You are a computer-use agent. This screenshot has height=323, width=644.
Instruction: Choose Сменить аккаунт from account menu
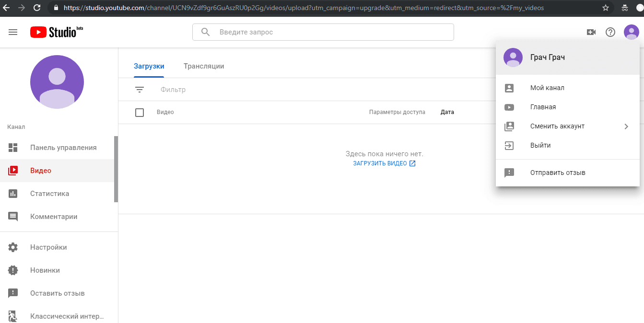click(x=568, y=127)
